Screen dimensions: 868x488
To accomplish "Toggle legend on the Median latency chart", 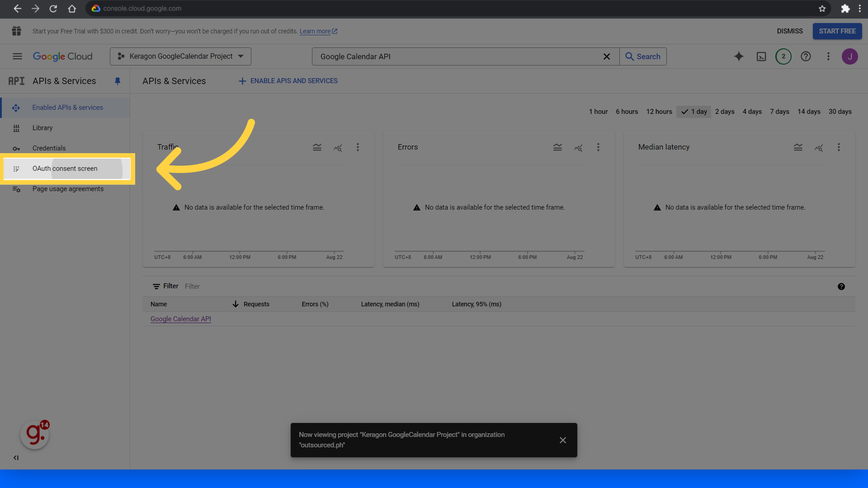I will 798,147.
